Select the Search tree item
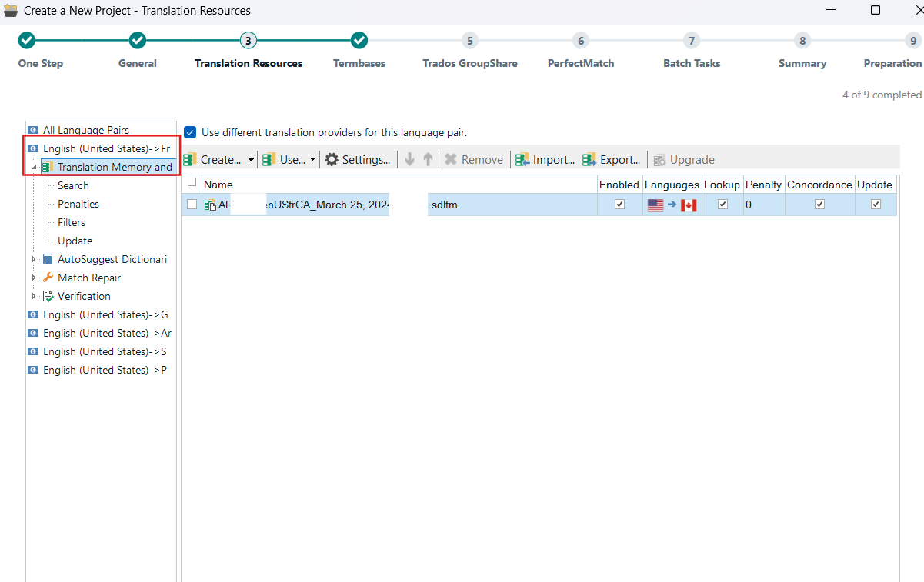 click(x=73, y=185)
